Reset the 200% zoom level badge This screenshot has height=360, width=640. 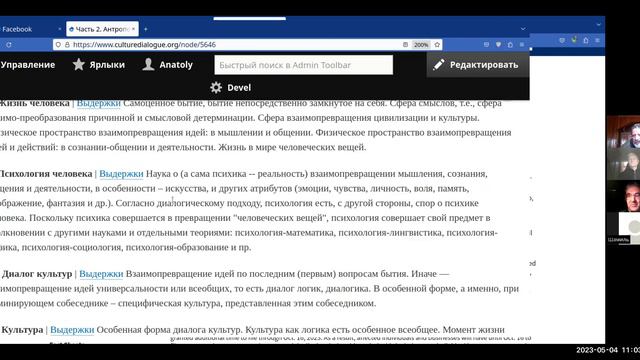pos(421,45)
